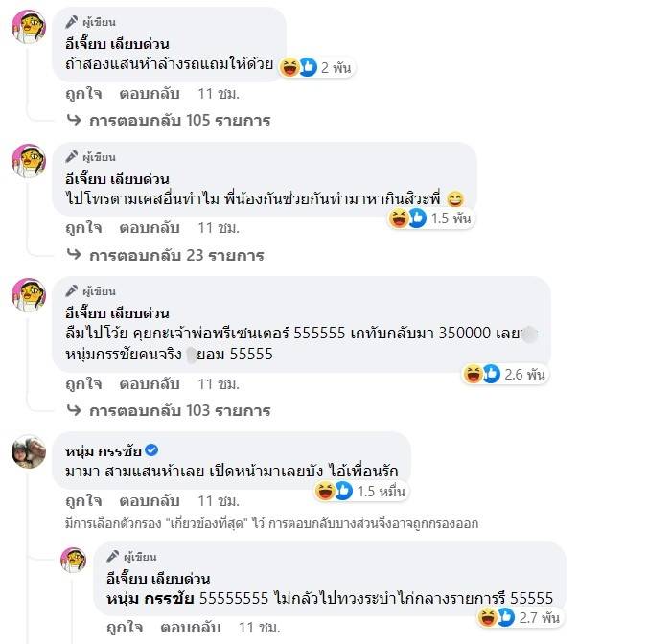Reply to the ไปโทรตามเคสอื่น comment
The image size is (648, 644).
(150, 228)
